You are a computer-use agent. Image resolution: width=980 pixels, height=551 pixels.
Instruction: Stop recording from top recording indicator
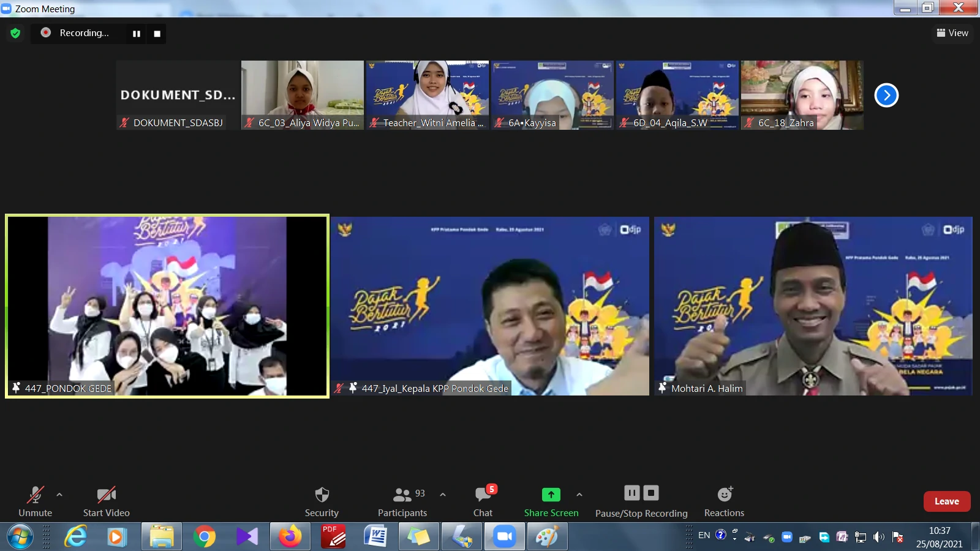pos(157,34)
